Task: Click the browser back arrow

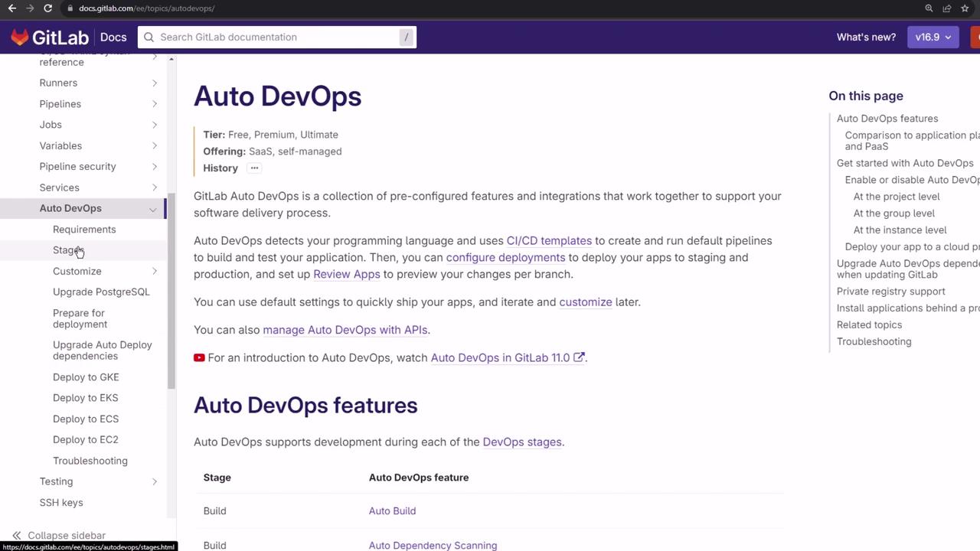Action: coord(12,8)
